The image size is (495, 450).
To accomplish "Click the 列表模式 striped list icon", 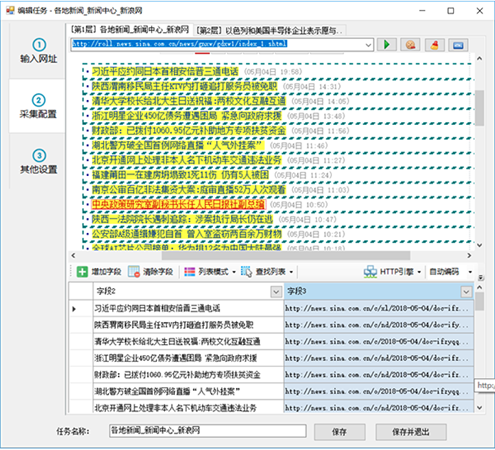I will tap(189, 272).
